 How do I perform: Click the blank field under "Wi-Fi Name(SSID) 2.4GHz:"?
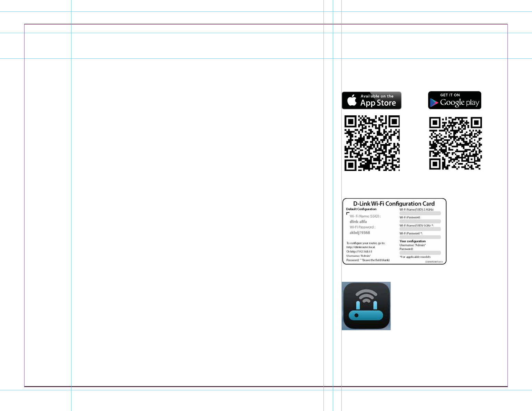pos(420,213)
